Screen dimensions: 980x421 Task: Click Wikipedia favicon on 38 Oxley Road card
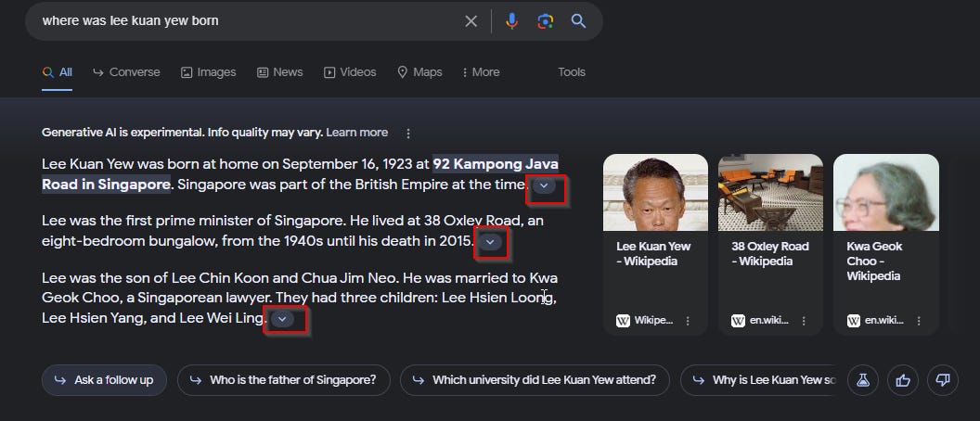(738, 321)
